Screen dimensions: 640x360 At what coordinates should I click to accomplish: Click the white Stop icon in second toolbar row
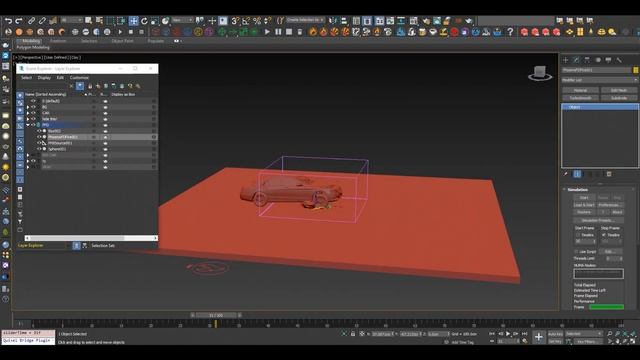pyautogui.click(x=289, y=31)
